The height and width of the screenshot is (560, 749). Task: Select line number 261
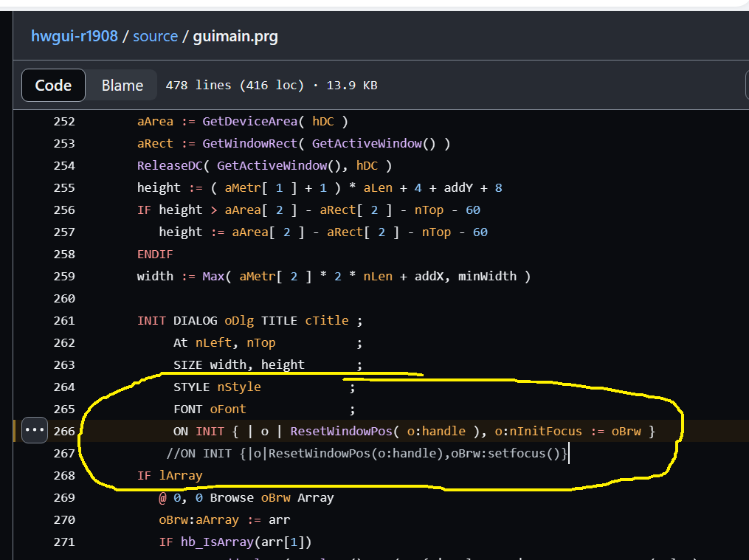pos(64,321)
